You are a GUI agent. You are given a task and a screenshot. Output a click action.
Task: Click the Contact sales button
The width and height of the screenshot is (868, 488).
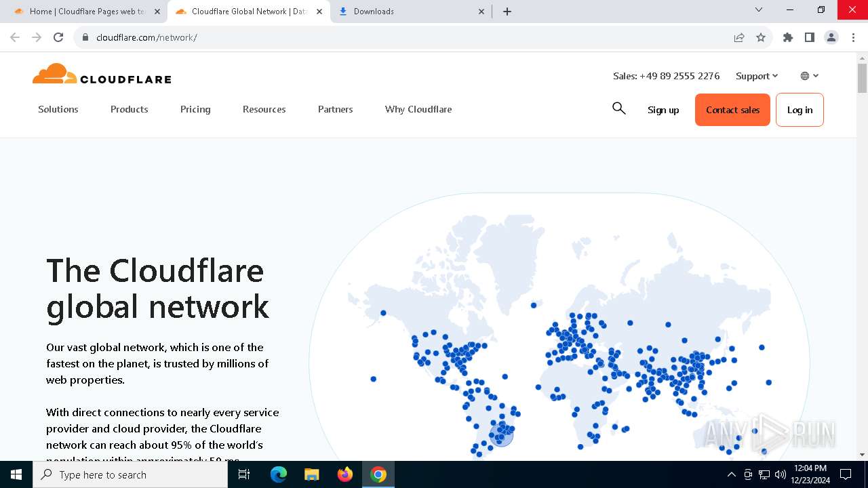click(x=732, y=110)
